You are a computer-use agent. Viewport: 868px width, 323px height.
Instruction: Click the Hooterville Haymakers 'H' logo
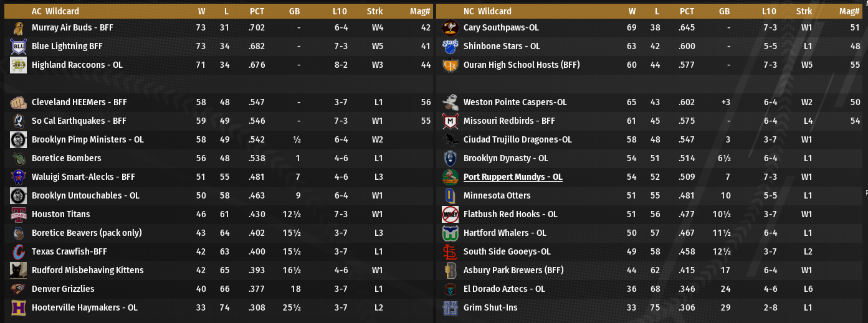click(x=18, y=308)
